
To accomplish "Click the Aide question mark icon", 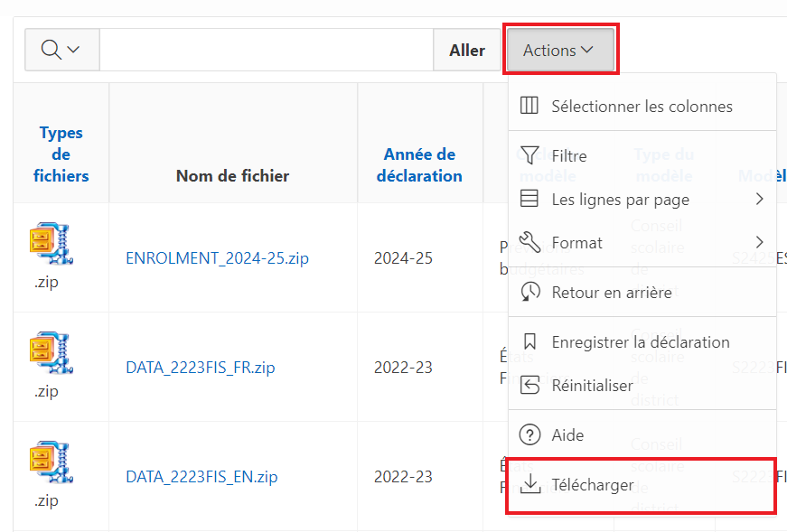I will (x=530, y=434).
